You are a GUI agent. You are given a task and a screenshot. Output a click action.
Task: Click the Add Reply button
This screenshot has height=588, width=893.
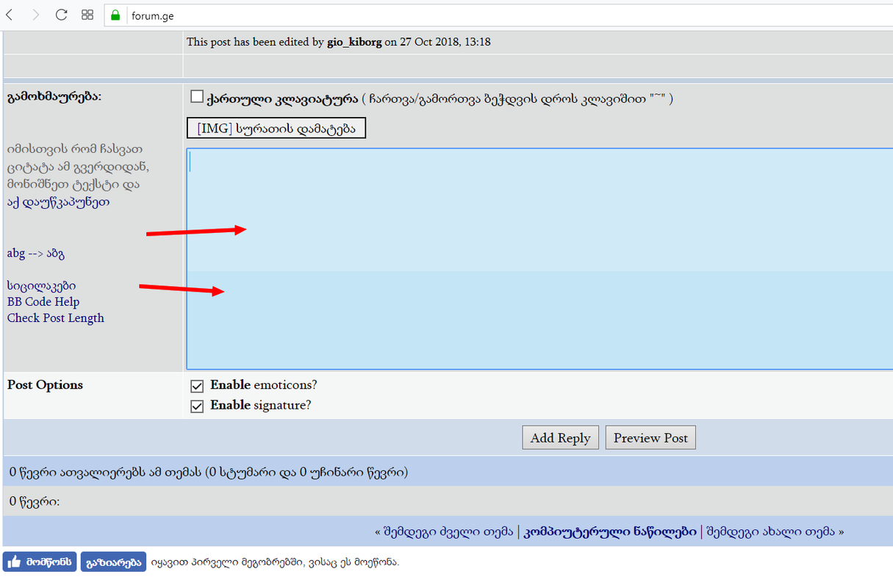[x=560, y=438]
